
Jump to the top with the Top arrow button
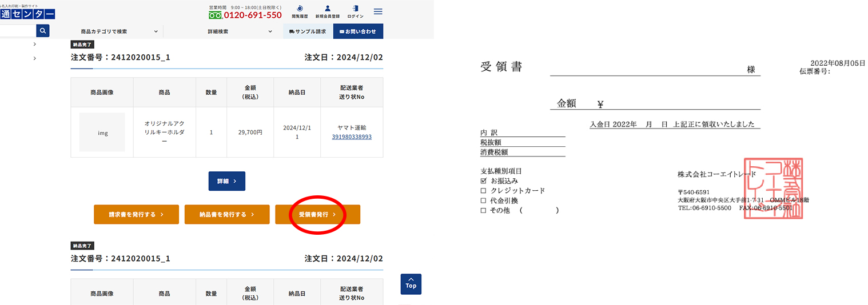point(411,284)
